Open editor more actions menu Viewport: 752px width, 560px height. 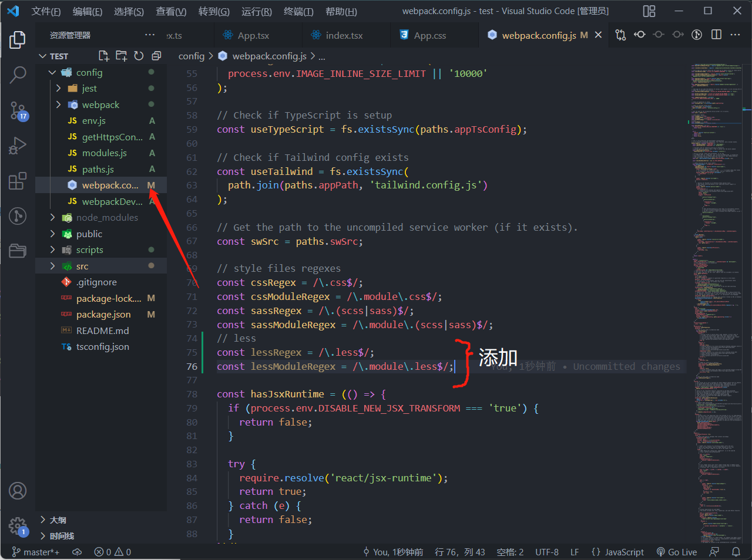[735, 35]
